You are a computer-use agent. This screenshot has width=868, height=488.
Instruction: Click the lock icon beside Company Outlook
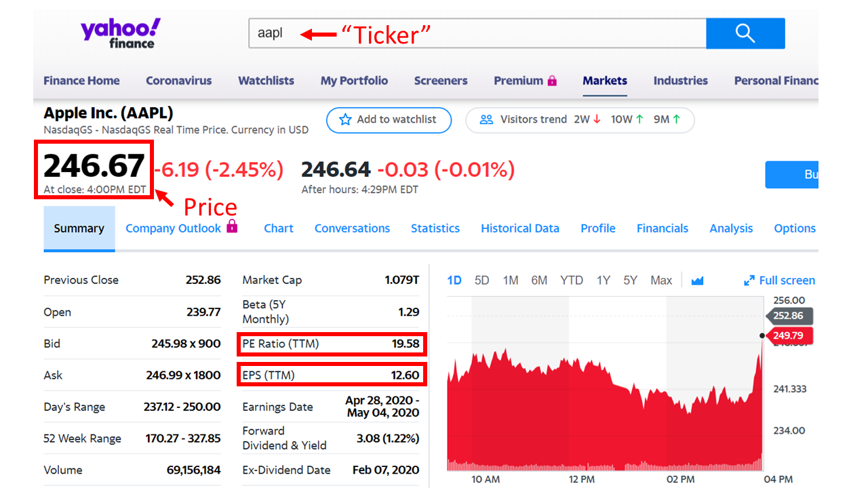tap(232, 226)
